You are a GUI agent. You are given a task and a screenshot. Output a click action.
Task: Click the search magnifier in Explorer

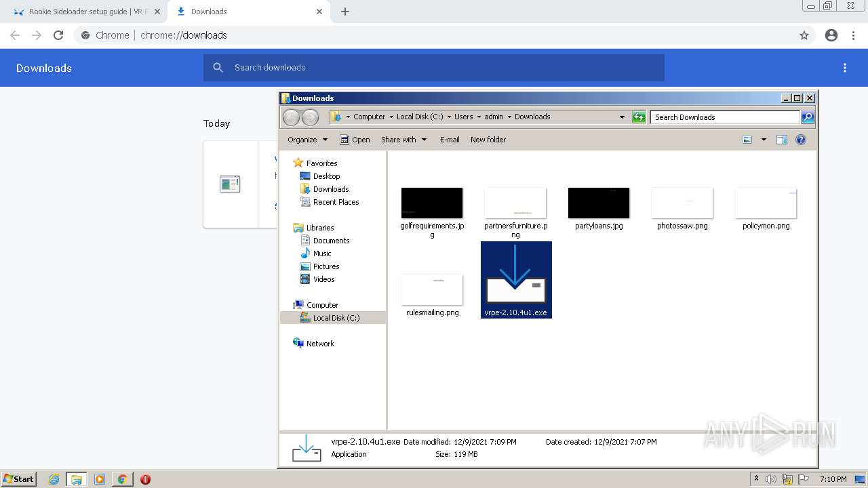pyautogui.click(x=808, y=117)
